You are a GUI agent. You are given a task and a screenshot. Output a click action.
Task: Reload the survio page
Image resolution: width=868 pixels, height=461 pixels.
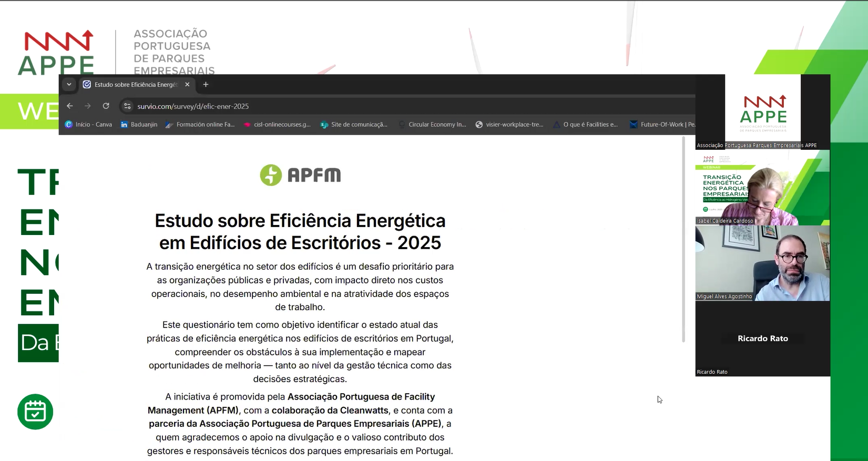pyautogui.click(x=106, y=106)
